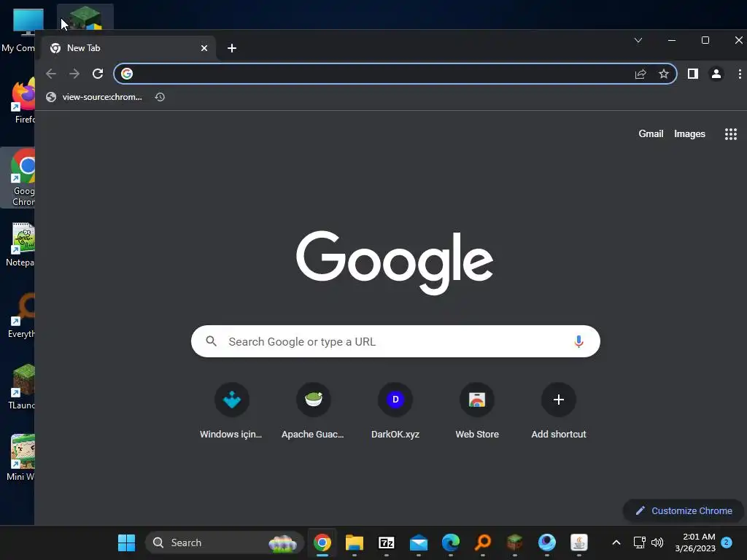This screenshot has height=560, width=747.
Task: Open 7-Zip from the taskbar
Action: 387,542
